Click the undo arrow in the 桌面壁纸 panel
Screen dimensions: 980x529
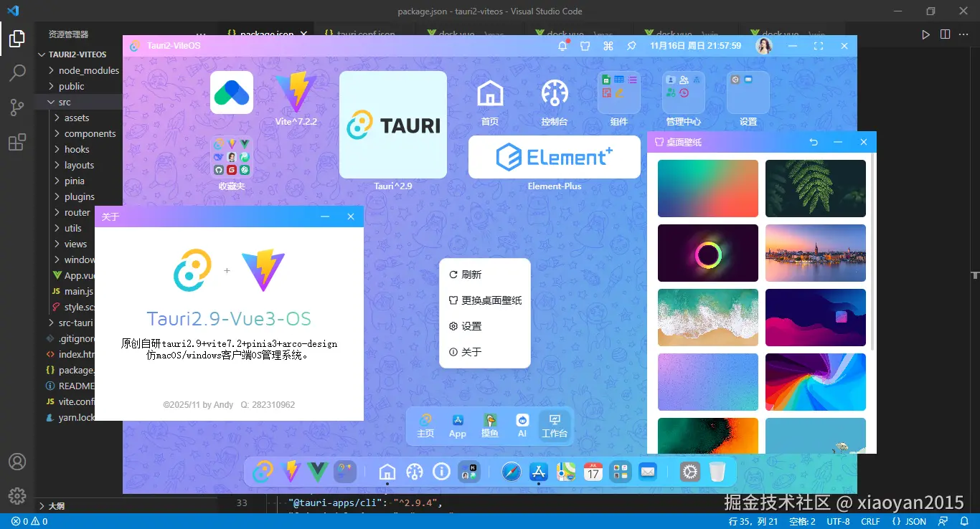pyautogui.click(x=814, y=141)
